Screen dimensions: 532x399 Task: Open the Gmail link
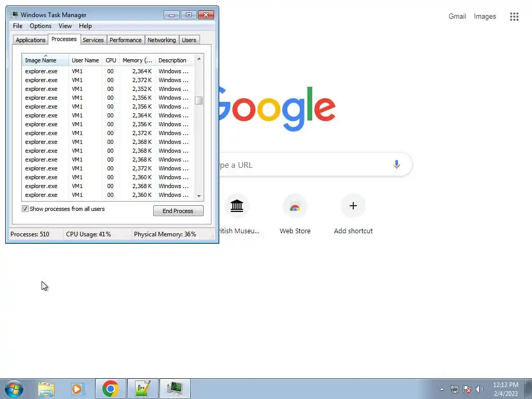pyautogui.click(x=457, y=16)
